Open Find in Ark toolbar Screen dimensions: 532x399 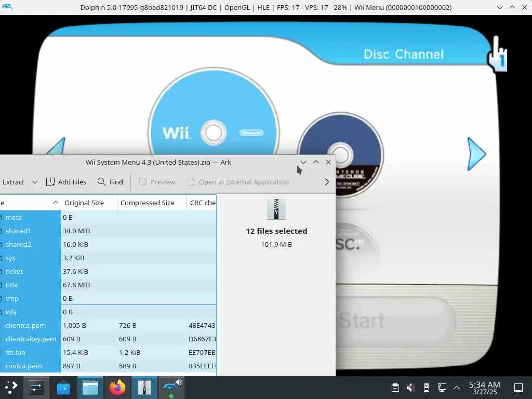click(x=110, y=182)
